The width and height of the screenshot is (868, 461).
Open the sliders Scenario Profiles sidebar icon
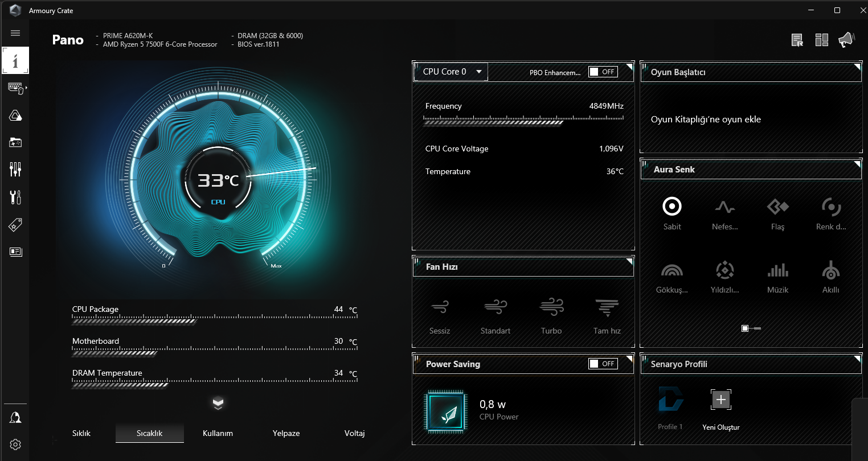[15, 169]
